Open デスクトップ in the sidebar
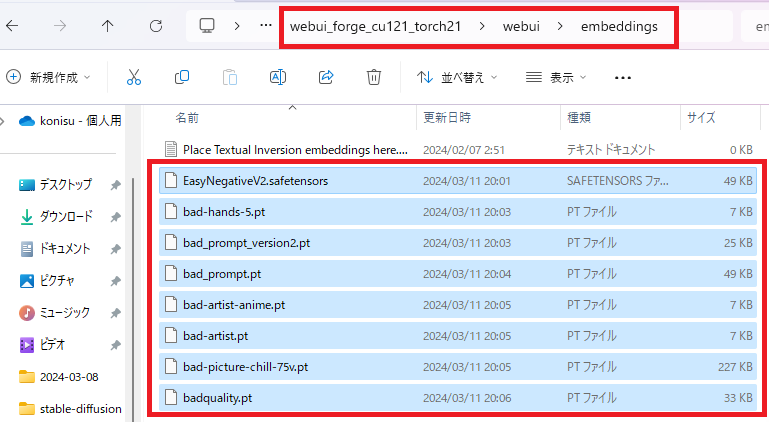This screenshot has height=422, width=769. point(55,185)
